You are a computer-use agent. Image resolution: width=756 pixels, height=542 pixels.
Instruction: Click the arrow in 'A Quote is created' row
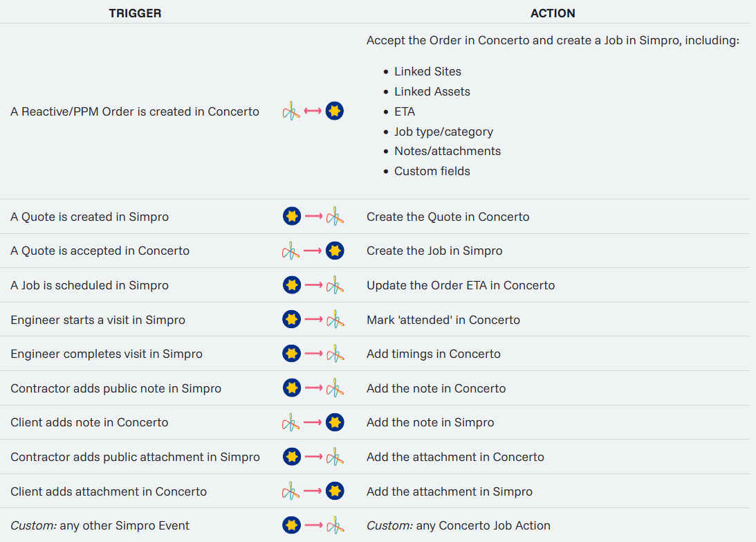313,217
